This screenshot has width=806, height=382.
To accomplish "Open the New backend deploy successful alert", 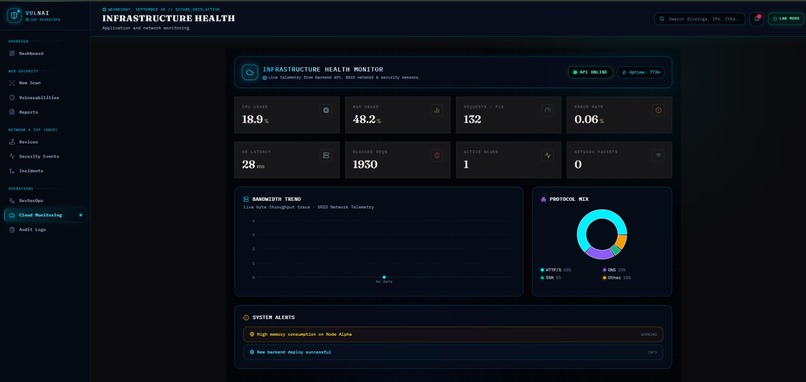I will pos(453,352).
